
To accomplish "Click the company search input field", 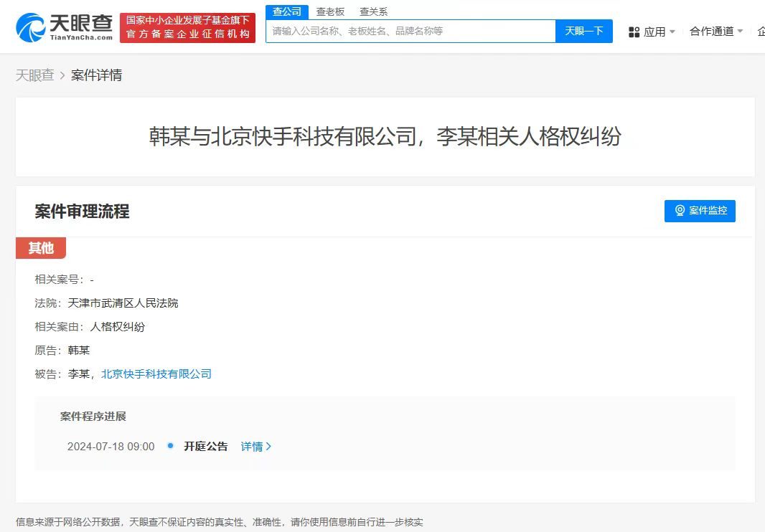I will coord(409,32).
